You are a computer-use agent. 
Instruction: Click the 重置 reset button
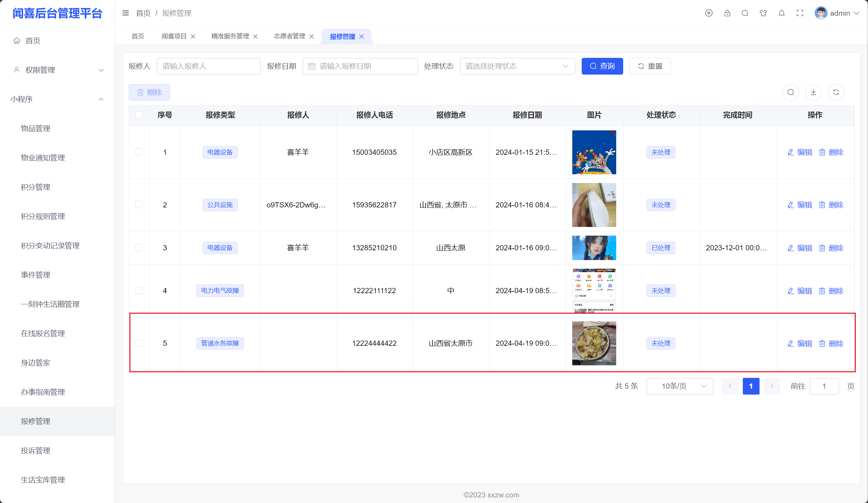[650, 66]
